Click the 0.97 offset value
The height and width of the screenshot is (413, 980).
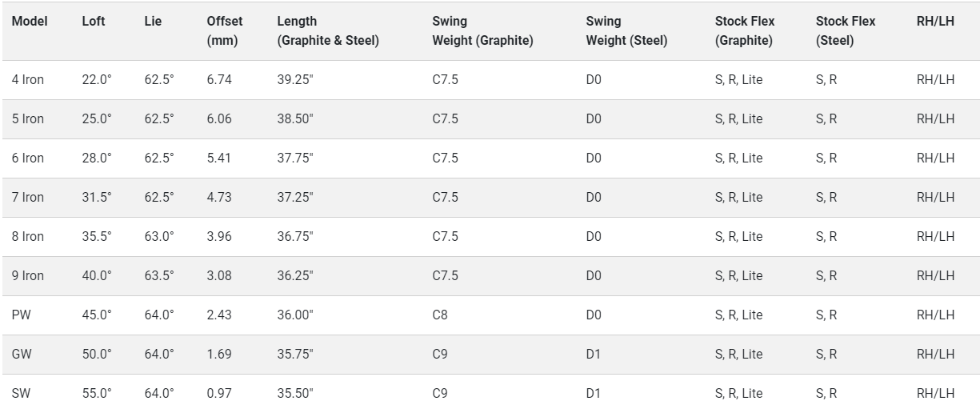point(219,393)
